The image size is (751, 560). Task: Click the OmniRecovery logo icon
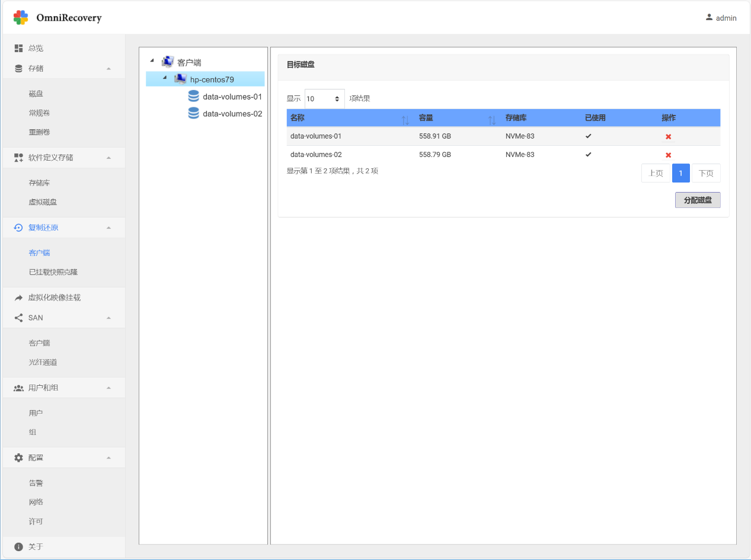(21, 18)
